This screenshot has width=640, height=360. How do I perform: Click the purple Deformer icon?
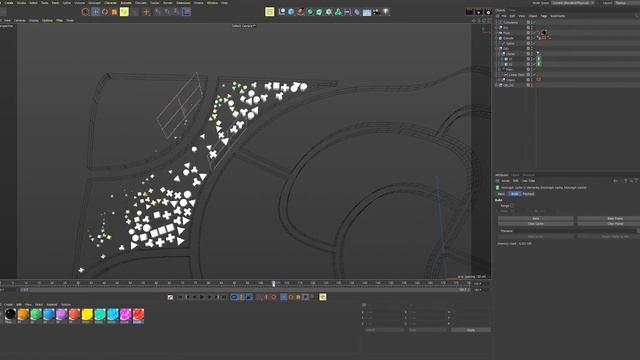click(x=357, y=12)
